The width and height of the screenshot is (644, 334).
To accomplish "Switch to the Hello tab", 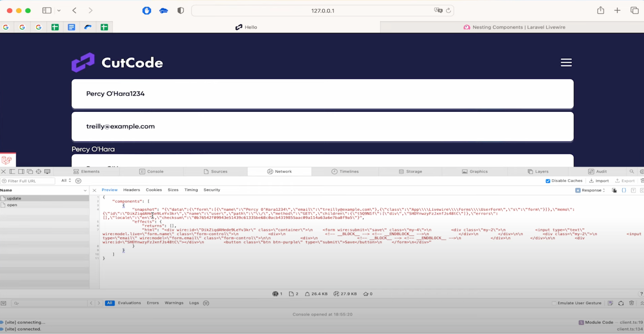I will [246, 27].
